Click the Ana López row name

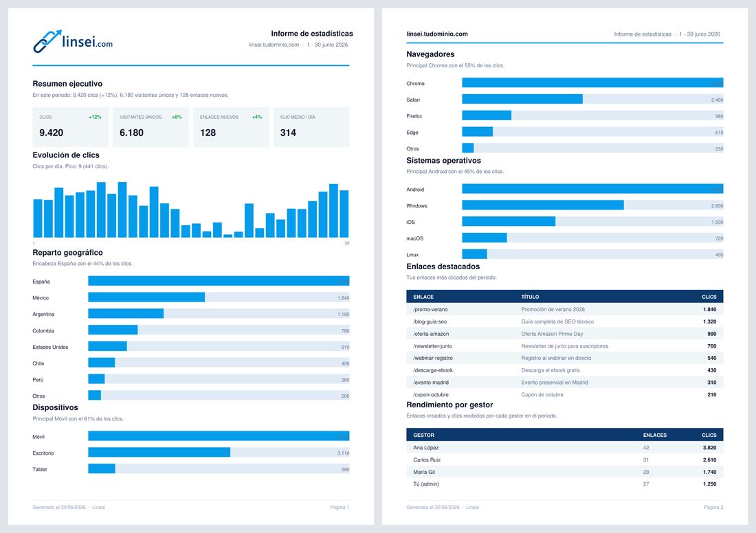pyautogui.click(x=425, y=448)
